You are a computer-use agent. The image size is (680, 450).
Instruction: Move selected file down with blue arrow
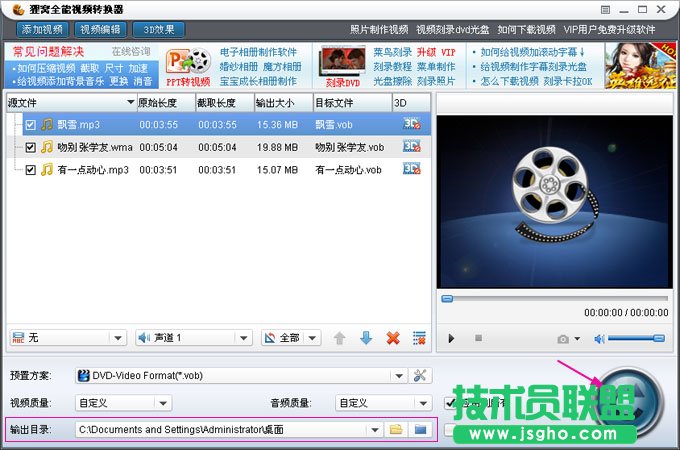(366, 338)
